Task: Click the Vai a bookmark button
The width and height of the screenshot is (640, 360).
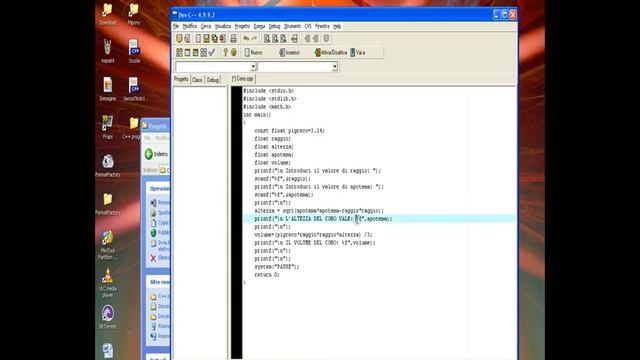Action: point(358,53)
